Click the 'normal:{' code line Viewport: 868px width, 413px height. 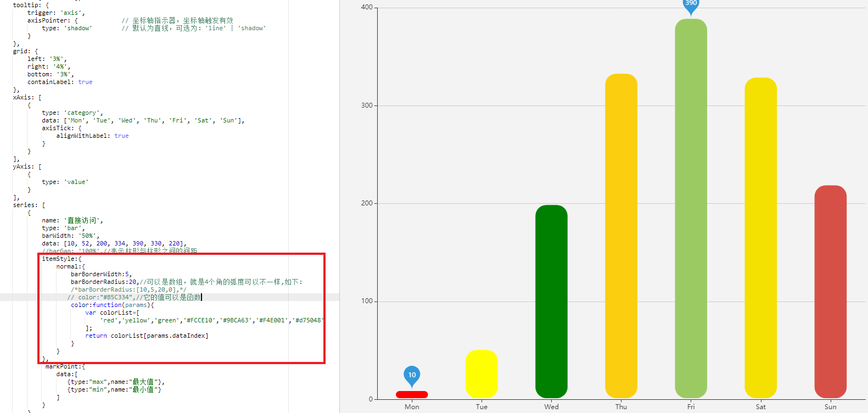point(71,266)
